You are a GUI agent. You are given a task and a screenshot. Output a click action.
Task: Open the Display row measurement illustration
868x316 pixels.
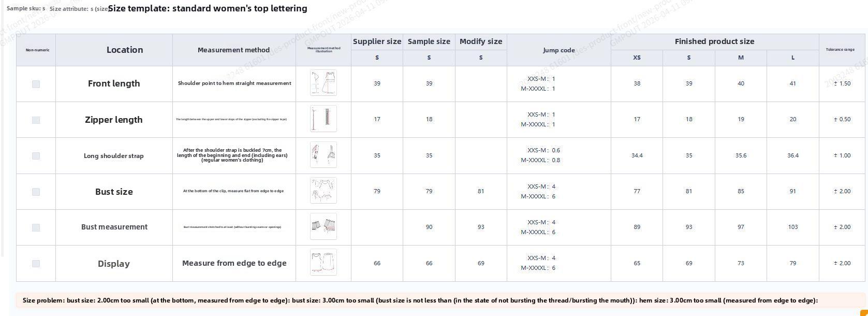323,262
